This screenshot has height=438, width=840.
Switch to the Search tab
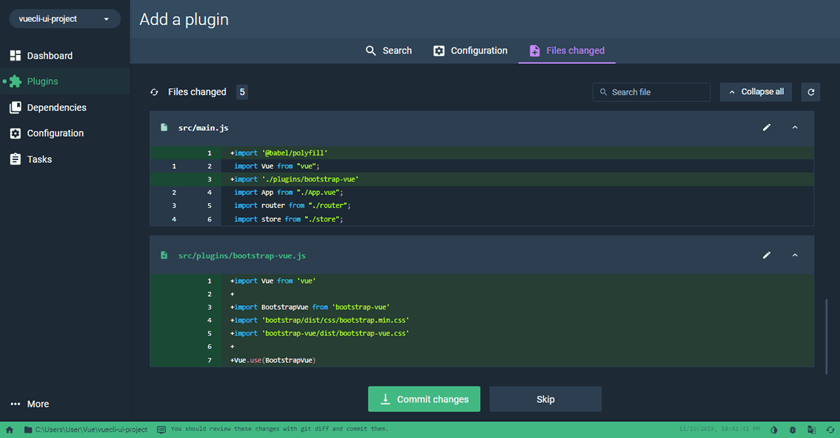(388, 51)
